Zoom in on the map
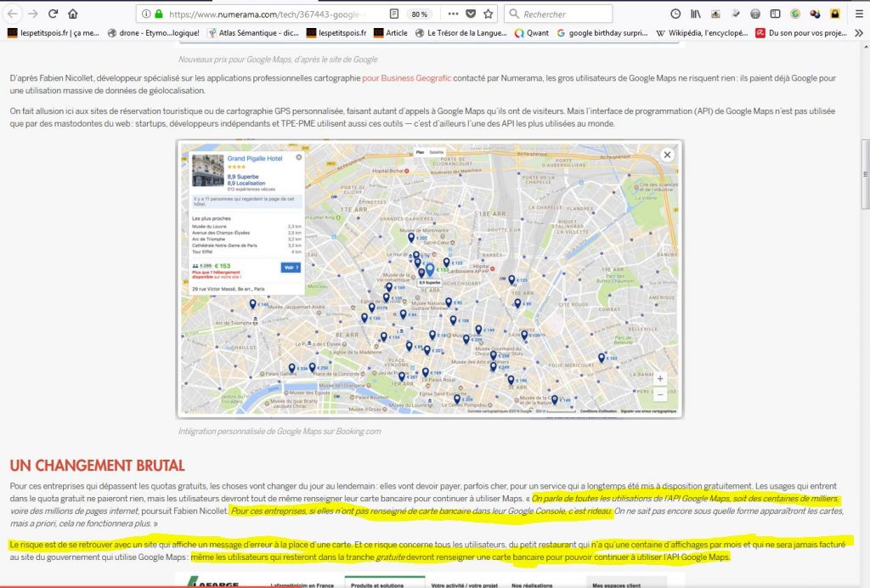The image size is (870, 588). pyautogui.click(x=660, y=379)
